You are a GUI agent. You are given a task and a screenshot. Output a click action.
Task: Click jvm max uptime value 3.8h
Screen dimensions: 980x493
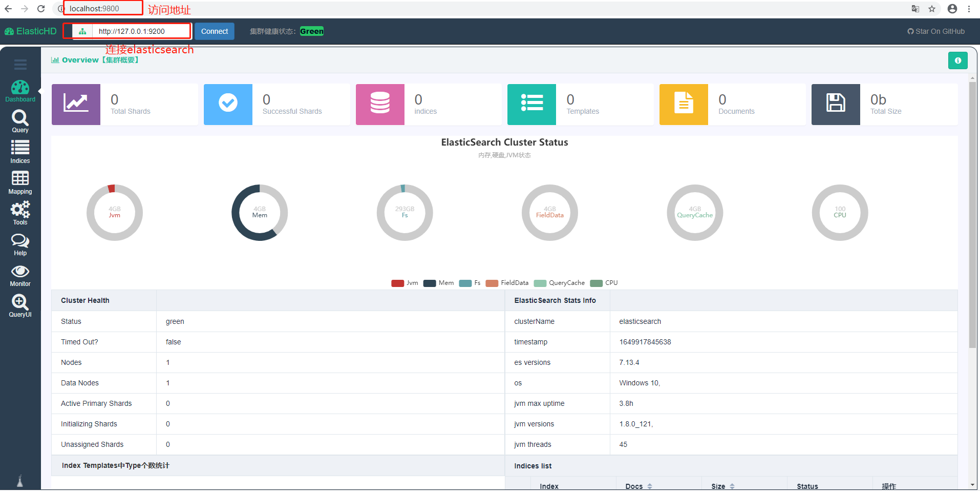click(626, 403)
